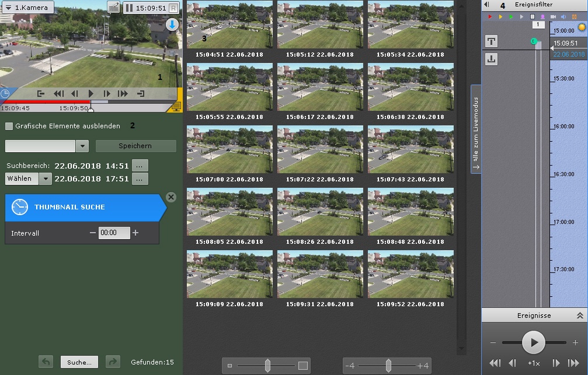Toggle the R record button beside time
The height and width of the screenshot is (375, 588).
173,8
